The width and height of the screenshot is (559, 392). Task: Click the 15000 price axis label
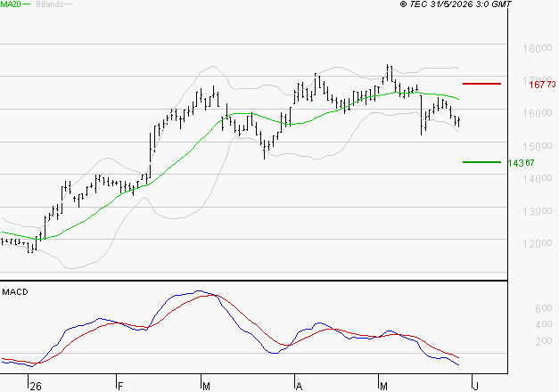(538, 146)
